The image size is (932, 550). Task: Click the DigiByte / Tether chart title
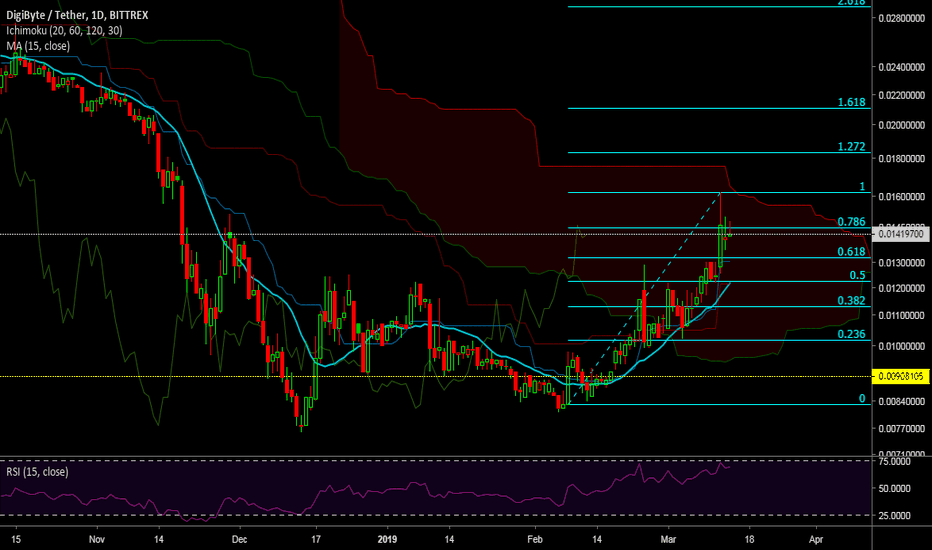click(x=77, y=15)
